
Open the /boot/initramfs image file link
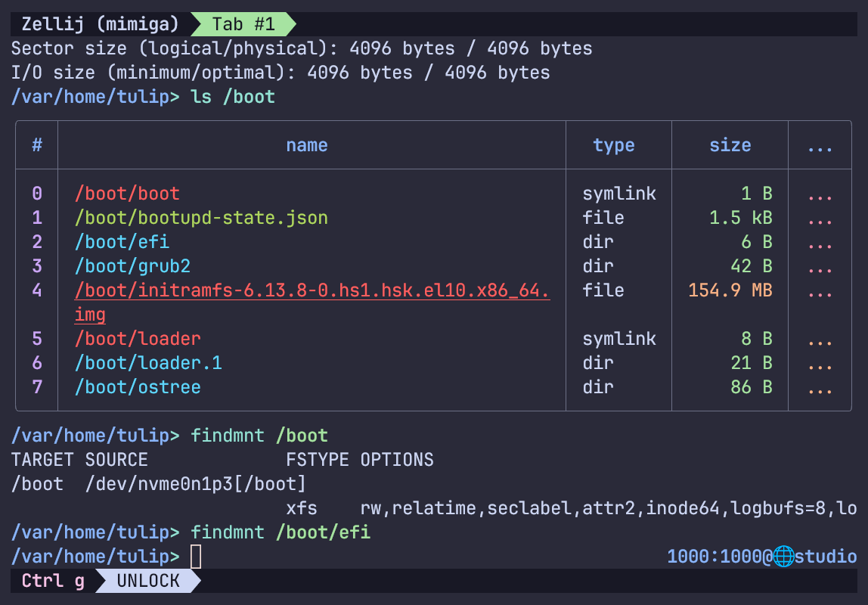pyautogui.click(x=312, y=290)
